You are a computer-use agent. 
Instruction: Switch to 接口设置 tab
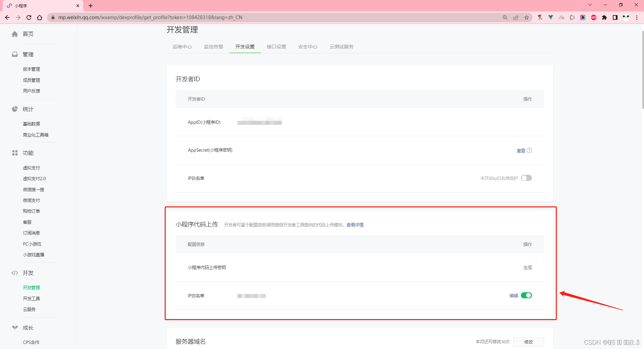pos(276,47)
